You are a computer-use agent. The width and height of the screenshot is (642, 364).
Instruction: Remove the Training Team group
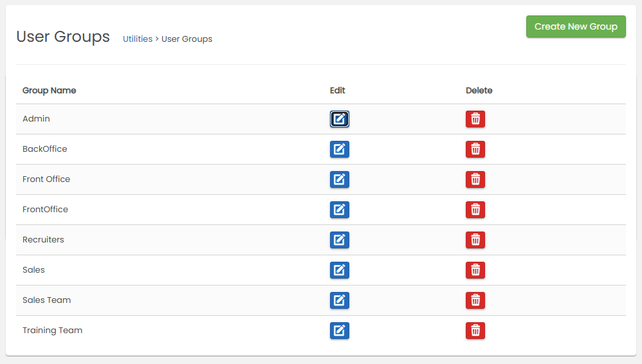click(x=475, y=331)
